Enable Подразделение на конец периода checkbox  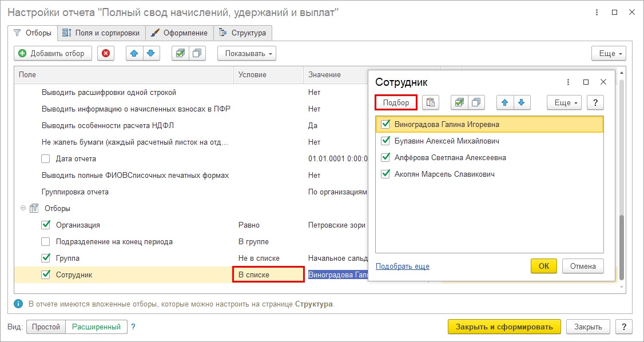tap(46, 242)
